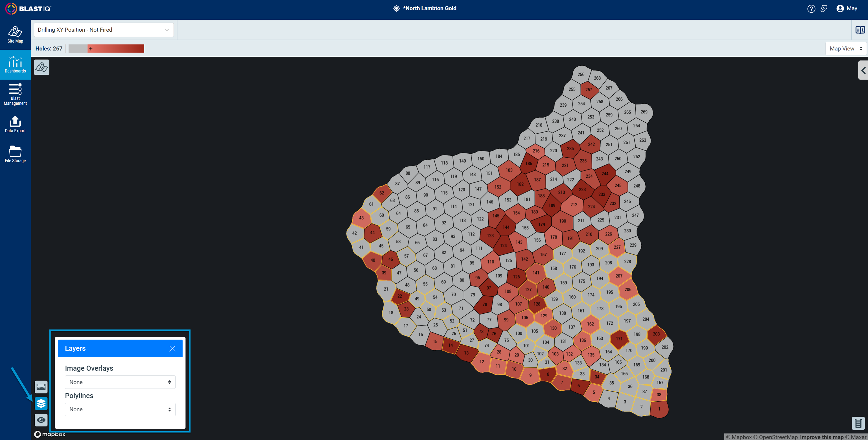This screenshot has height=440, width=868.
Task: Select hole 62 on the map
Action: click(x=381, y=193)
